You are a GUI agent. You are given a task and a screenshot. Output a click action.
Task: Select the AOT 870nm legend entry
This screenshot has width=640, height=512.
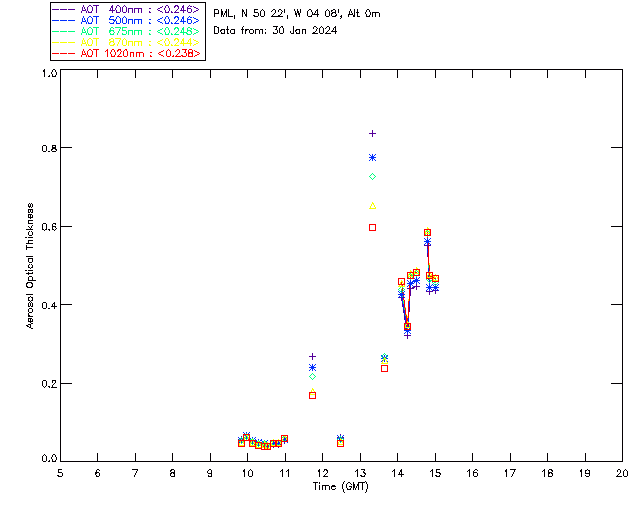126,42
